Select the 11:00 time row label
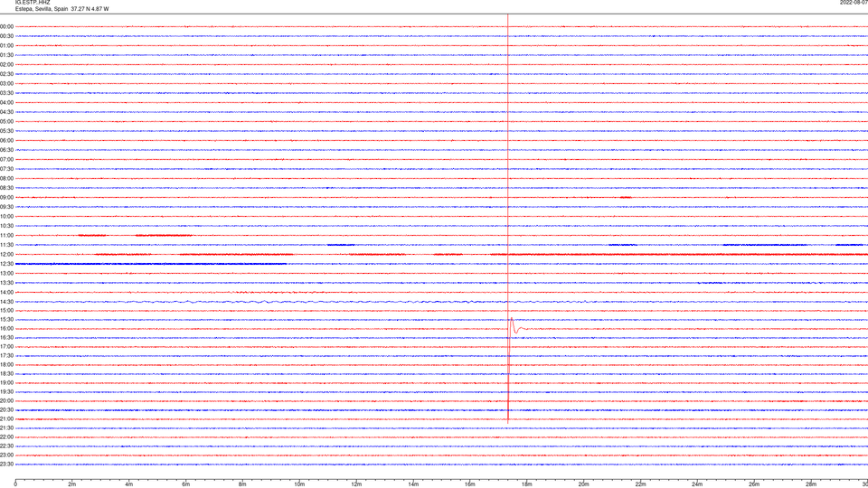 [x=6, y=236]
